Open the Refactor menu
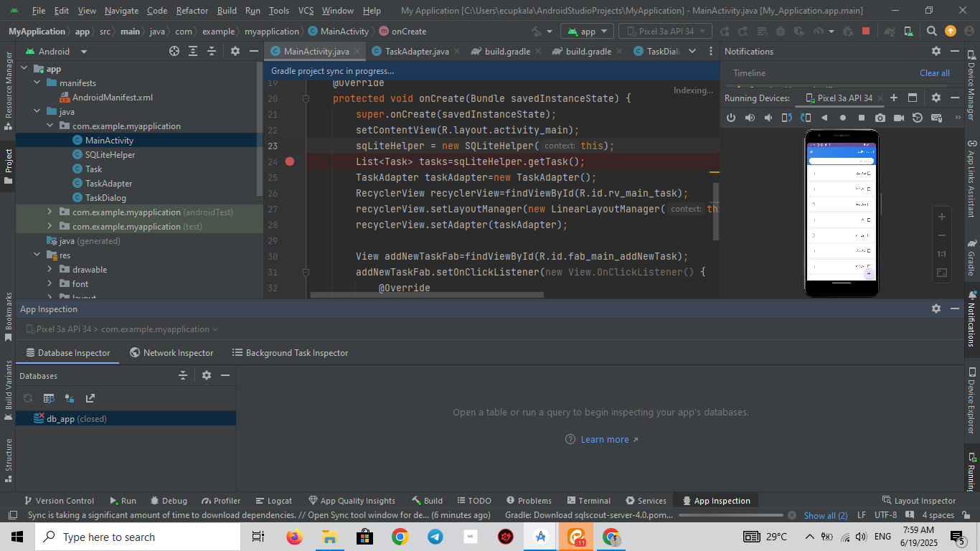980x551 pixels. tap(192, 11)
